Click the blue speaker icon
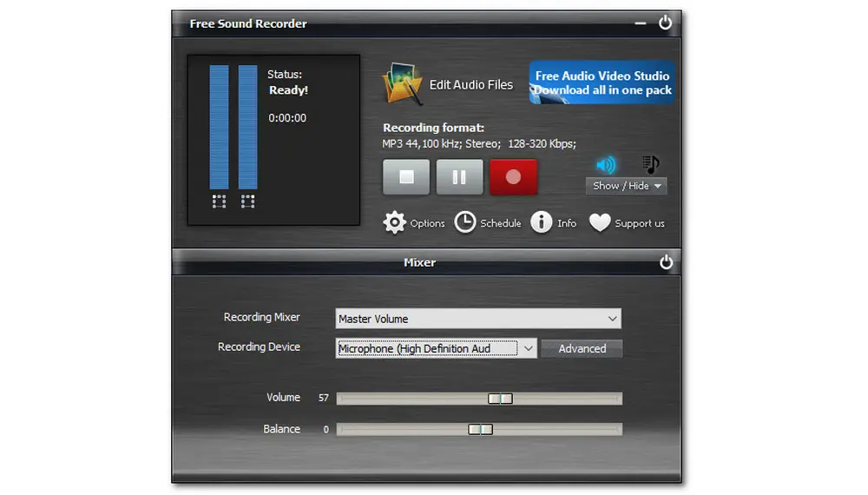The width and height of the screenshot is (868, 495). [x=606, y=164]
